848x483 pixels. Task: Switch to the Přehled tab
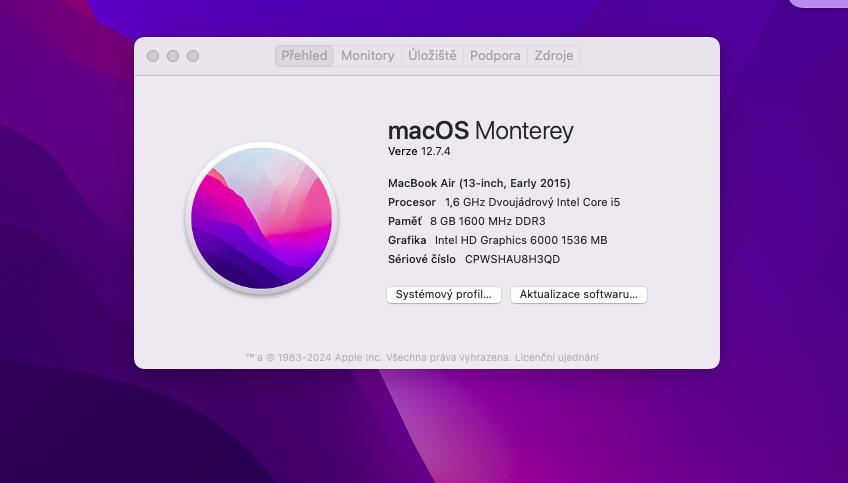click(304, 56)
